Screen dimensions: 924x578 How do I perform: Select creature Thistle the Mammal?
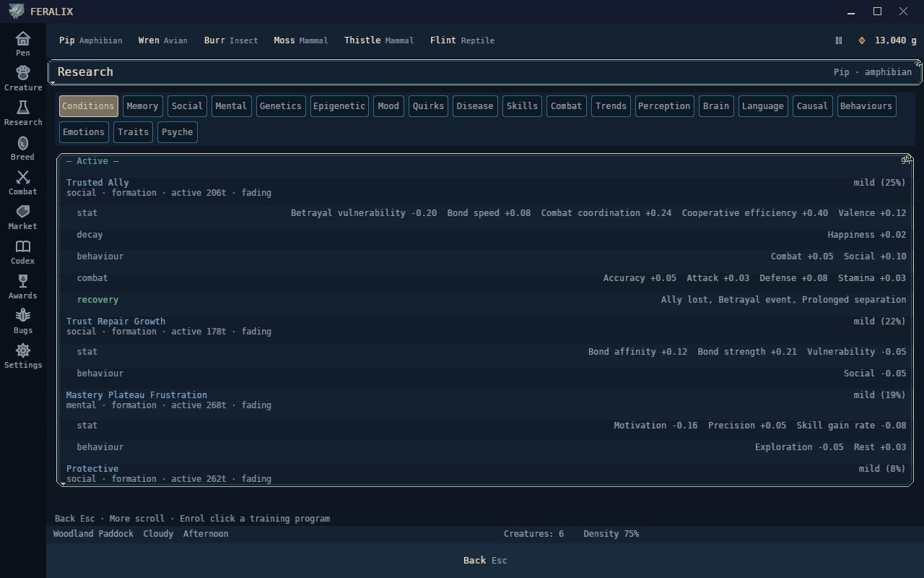click(x=379, y=40)
